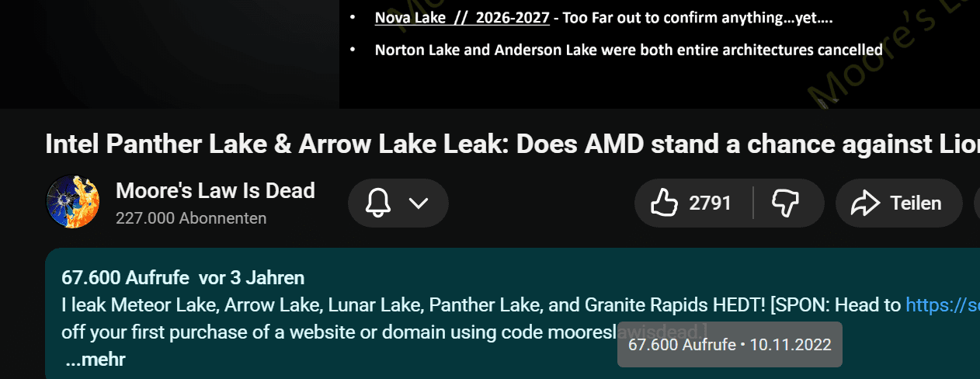The width and height of the screenshot is (980, 379).
Task: Click the share arrow icon
Action: (x=864, y=203)
